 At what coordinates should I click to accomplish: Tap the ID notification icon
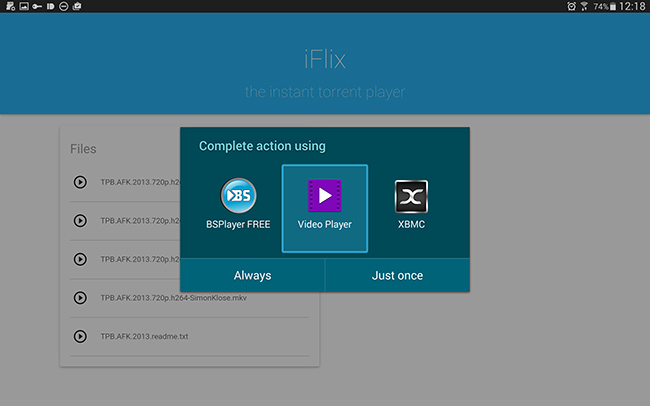coord(51,6)
